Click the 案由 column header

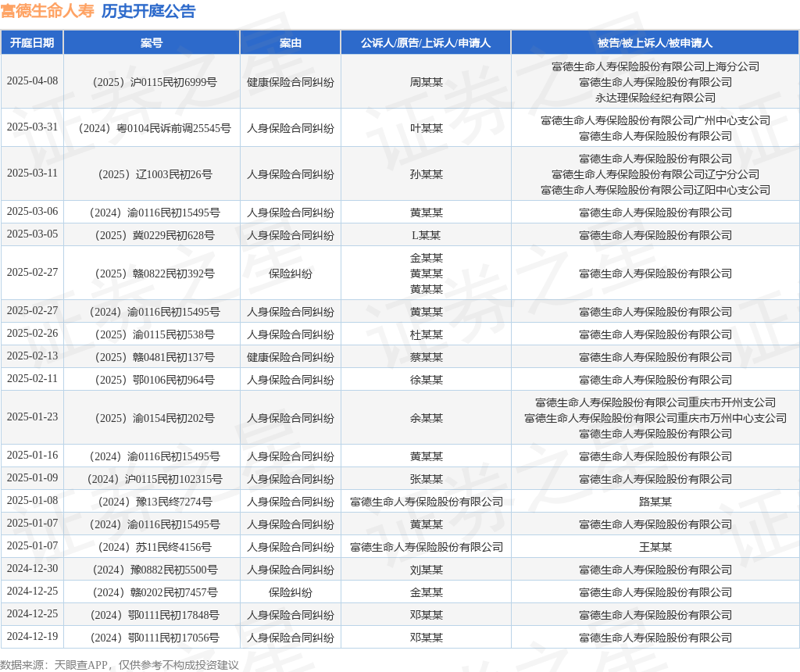291,43
